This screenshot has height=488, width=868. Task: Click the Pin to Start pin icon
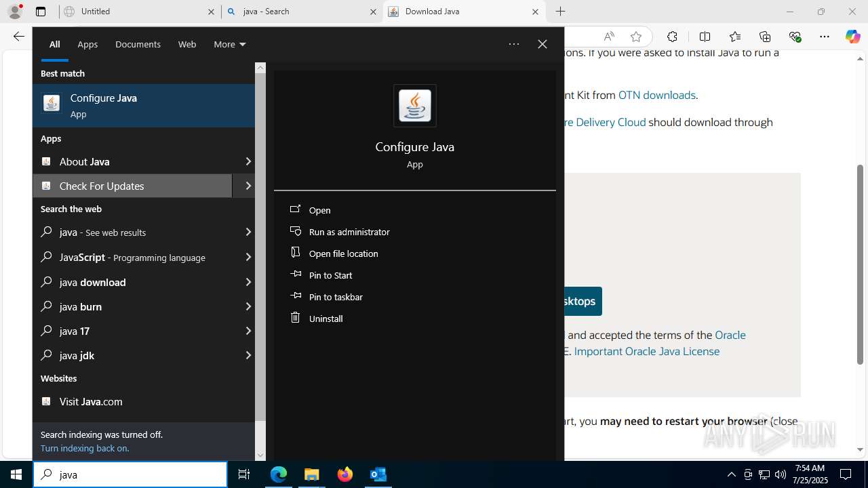coord(295,274)
